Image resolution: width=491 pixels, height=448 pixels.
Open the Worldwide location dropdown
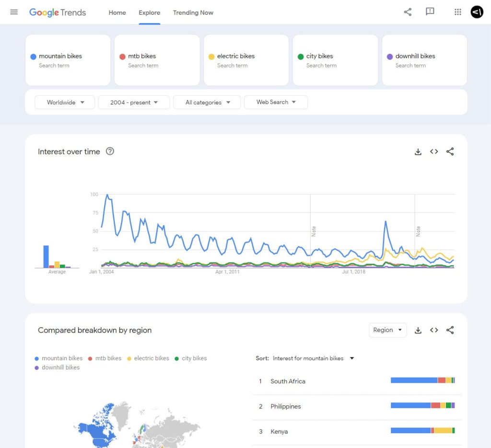click(x=64, y=102)
